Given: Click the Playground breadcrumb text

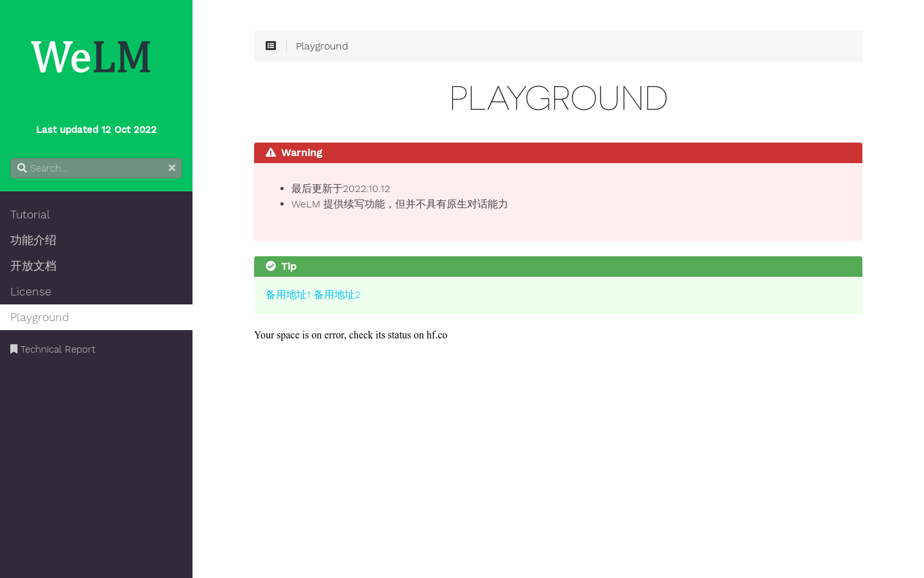Looking at the screenshot, I should (322, 46).
